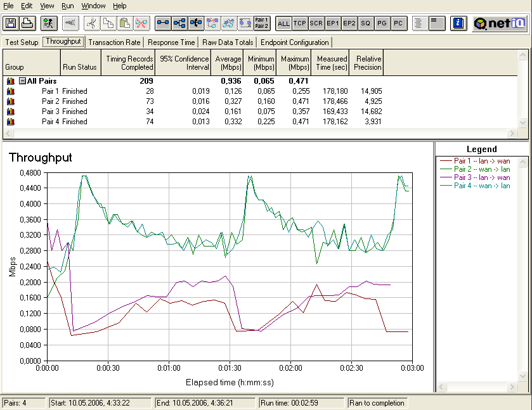Viewport: 532px width, 410px height.
Task: Click the Pair 1 / Pair 2 toolbar button
Action: point(261,23)
